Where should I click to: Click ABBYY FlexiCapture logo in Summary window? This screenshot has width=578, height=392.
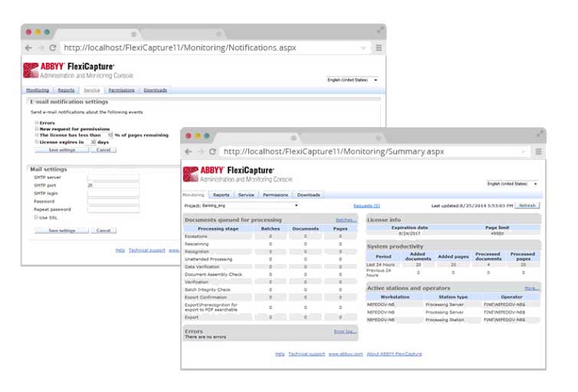[238, 174]
